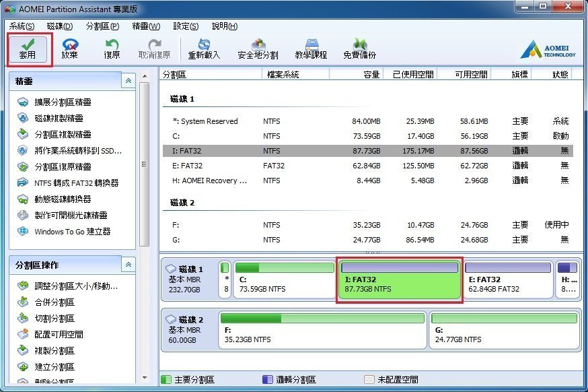Select the System Reserved partition row
588x392 pixels.
click(368, 121)
